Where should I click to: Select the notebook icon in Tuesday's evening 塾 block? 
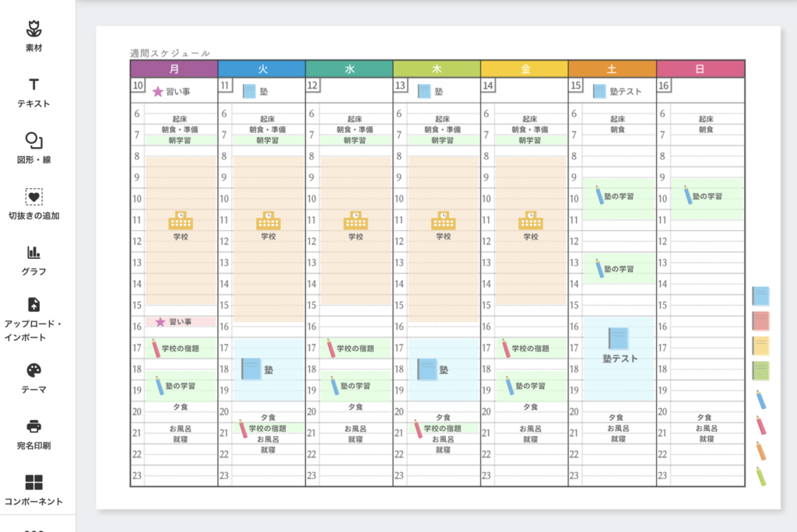[251, 369]
